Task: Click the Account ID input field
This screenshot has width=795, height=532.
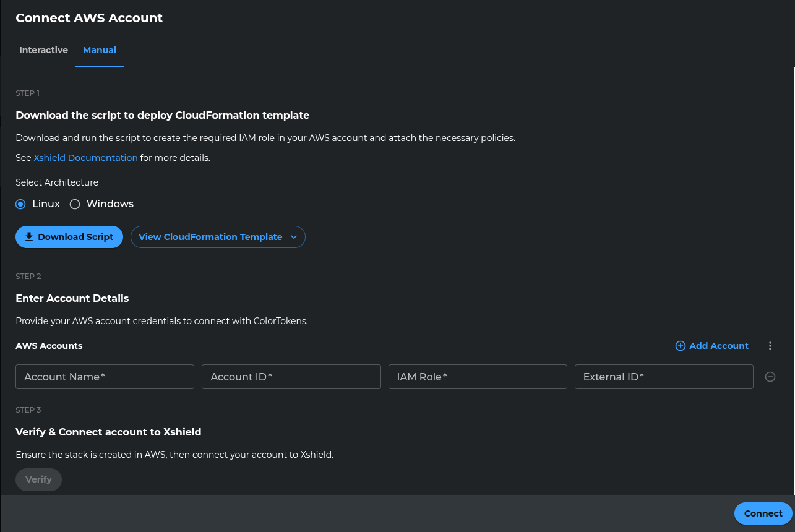Action: coord(291,377)
